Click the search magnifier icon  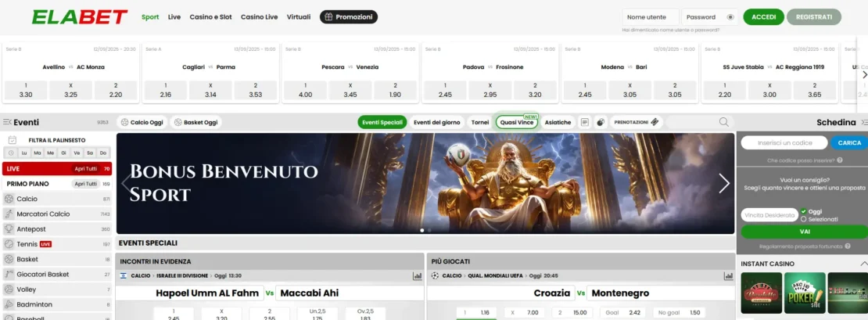pos(723,122)
